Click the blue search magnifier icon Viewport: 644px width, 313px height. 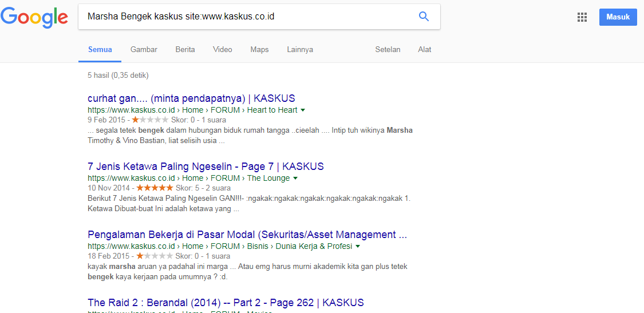click(x=424, y=17)
